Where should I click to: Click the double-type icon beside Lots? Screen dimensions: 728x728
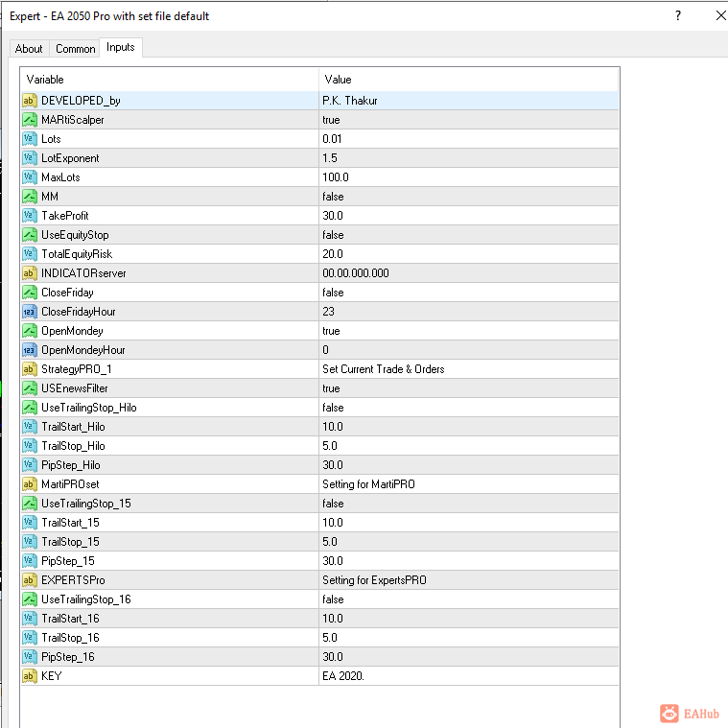[x=29, y=139]
